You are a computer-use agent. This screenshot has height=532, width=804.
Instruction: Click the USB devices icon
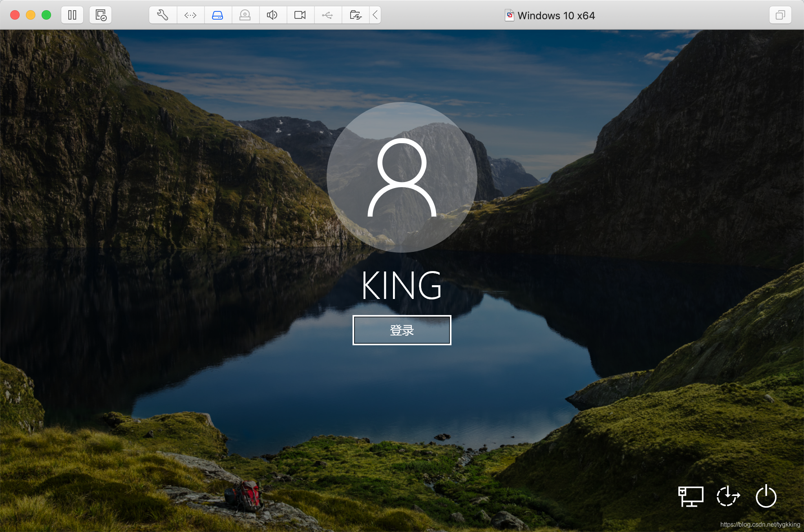click(x=327, y=15)
